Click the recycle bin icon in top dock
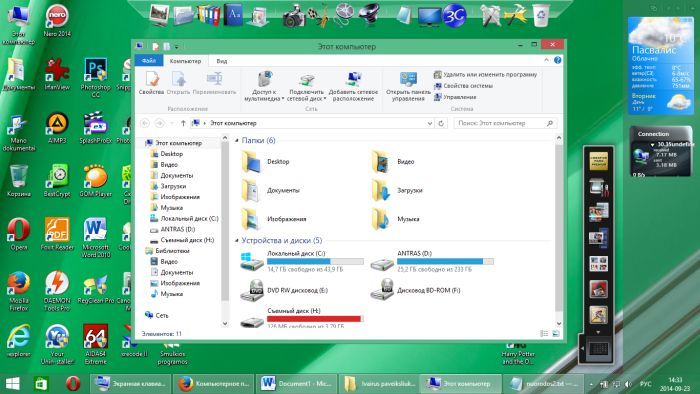This screenshot has height=394, width=700. click(x=541, y=15)
